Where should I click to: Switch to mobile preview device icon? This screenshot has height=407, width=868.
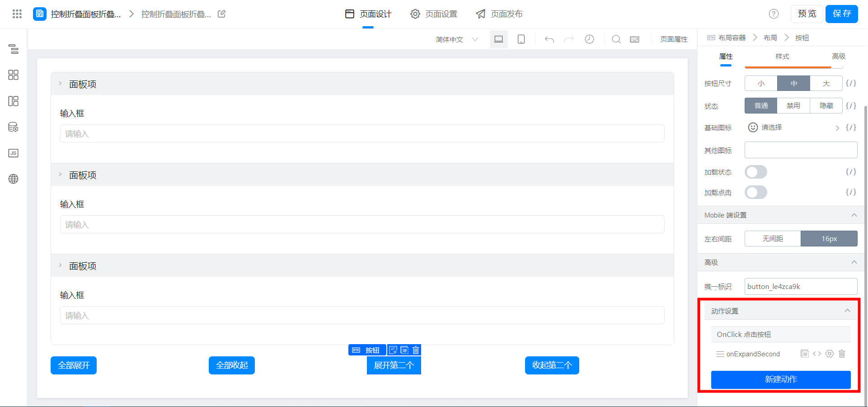click(521, 39)
